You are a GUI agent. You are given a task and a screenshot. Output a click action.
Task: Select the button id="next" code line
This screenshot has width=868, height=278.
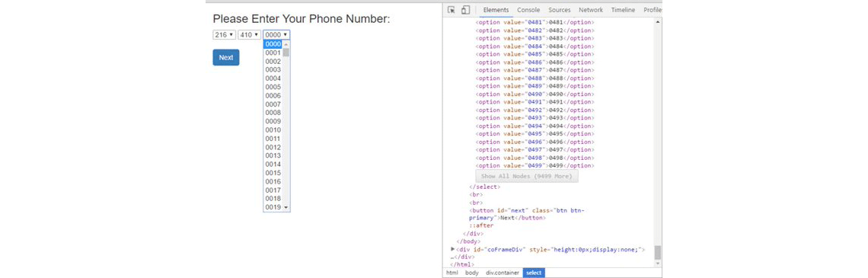(526, 214)
